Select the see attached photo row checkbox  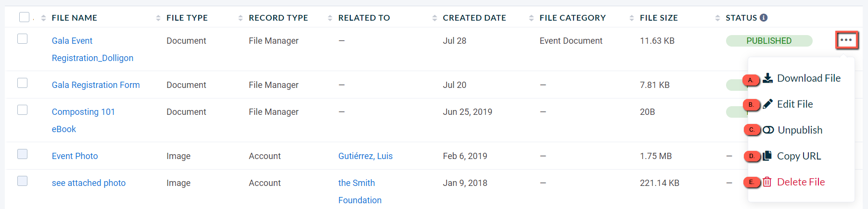point(22,181)
